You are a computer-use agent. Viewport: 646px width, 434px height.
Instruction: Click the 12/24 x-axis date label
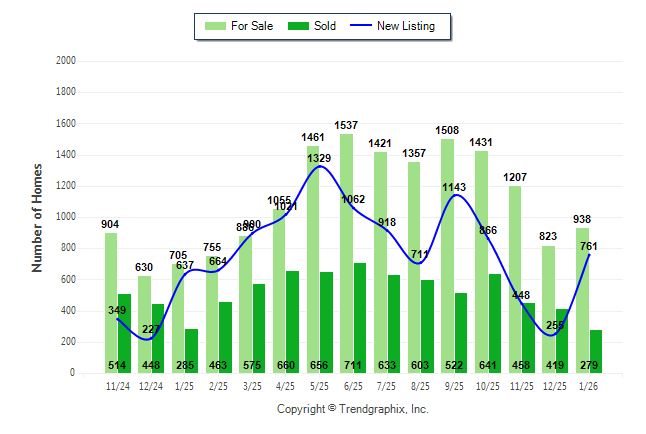(151, 385)
